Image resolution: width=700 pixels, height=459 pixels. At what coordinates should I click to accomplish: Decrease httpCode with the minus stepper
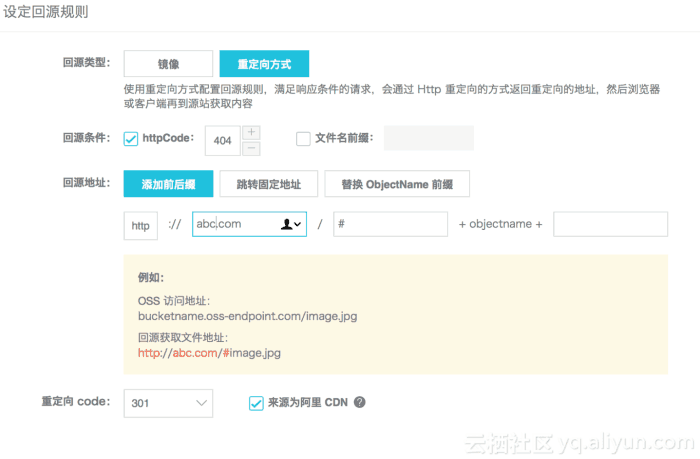251,148
